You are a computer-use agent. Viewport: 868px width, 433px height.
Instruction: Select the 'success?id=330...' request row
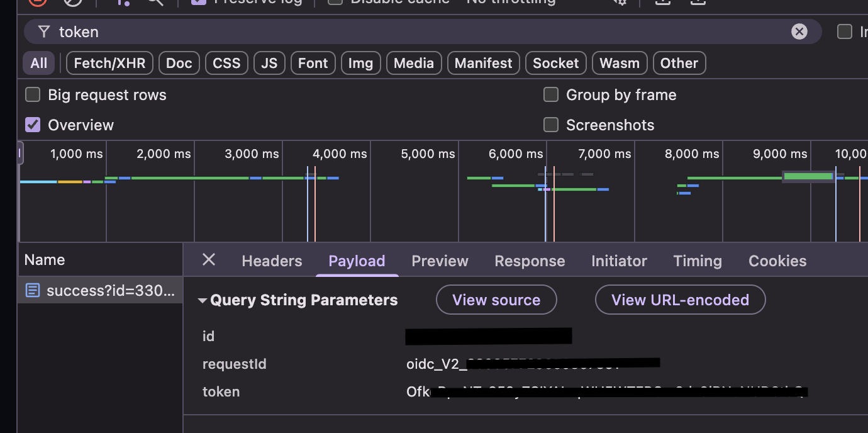(x=100, y=290)
